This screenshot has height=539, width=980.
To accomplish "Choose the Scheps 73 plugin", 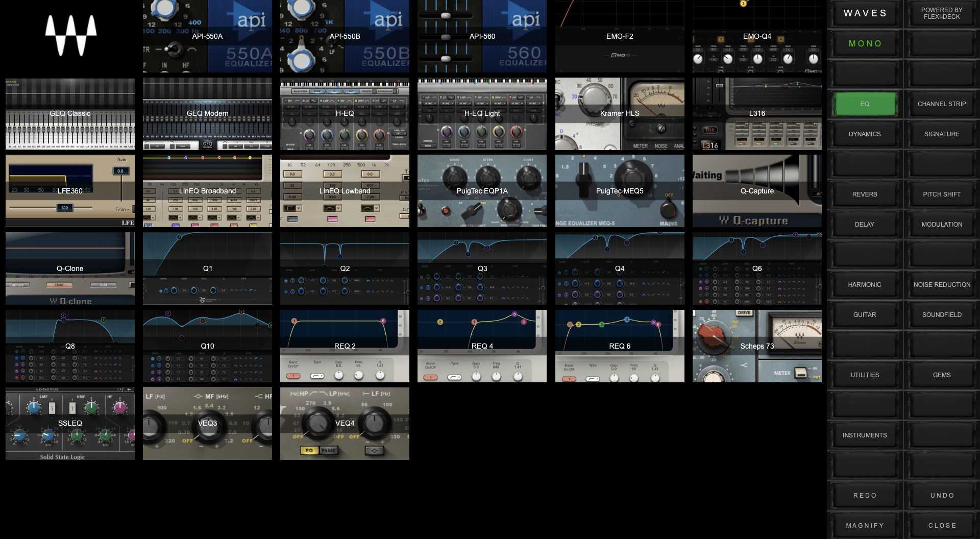I will tap(757, 346).
